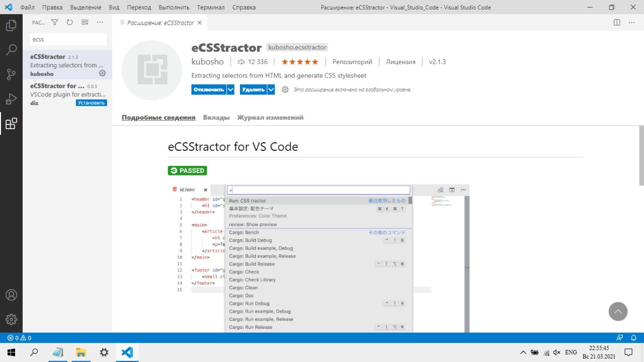This screenshot has height=362, width=644.
Task: Open Windows taskbar search
Action: 34,352
